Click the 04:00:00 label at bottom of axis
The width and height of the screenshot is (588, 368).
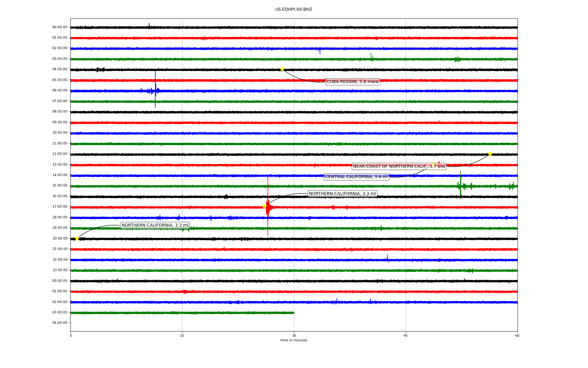point(60,323)
